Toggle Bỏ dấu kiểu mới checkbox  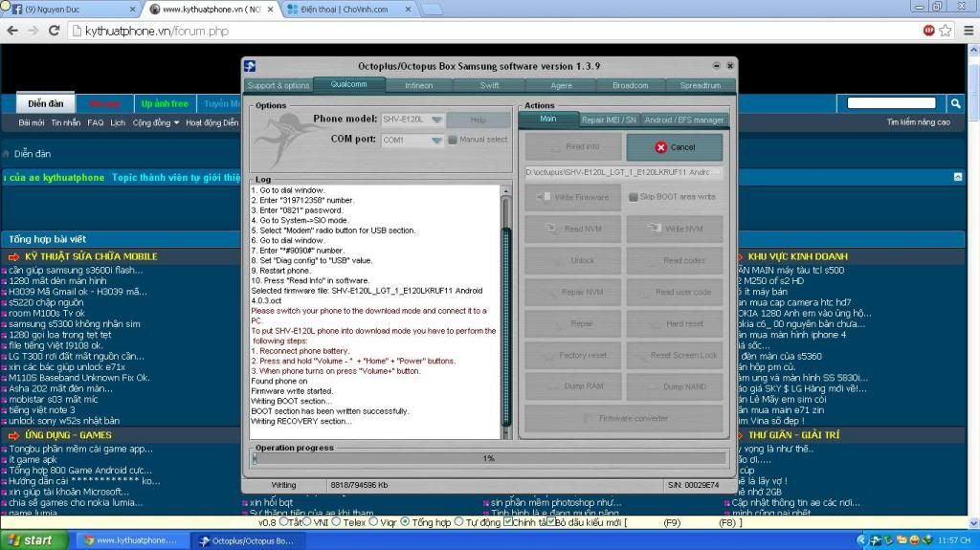(x=550, y=521)
